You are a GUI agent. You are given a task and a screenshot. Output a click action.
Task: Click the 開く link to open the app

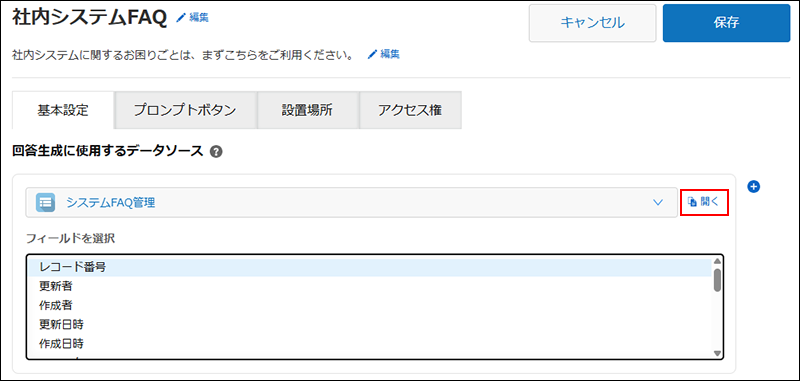pos(704,201)
